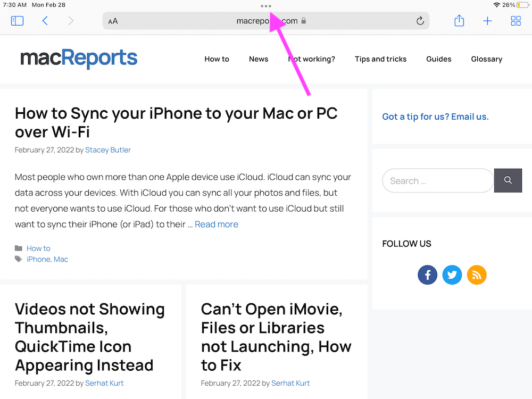Open the Videos not Showing Thumbnails article

coord(90,337)
